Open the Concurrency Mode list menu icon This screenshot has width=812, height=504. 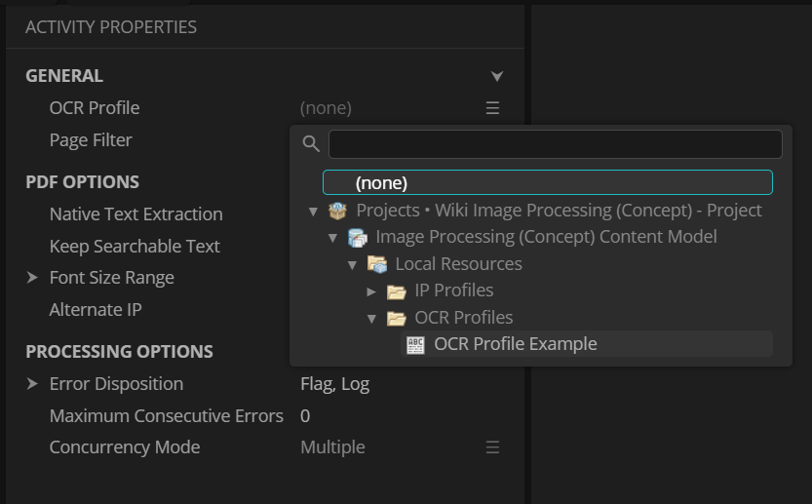pos(492,447)
